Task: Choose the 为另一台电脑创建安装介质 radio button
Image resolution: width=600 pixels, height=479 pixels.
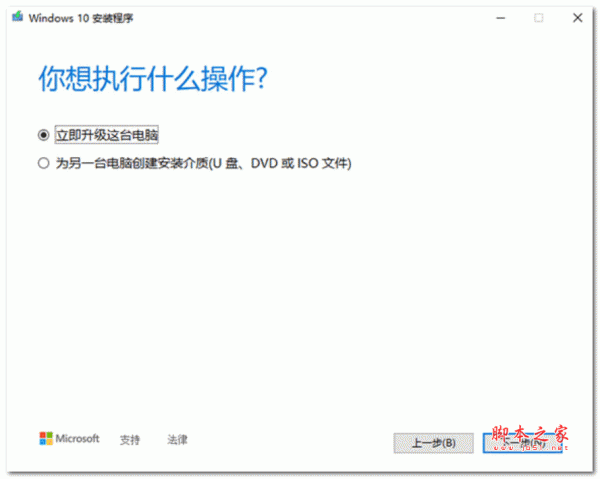Action: click(44, 163)
